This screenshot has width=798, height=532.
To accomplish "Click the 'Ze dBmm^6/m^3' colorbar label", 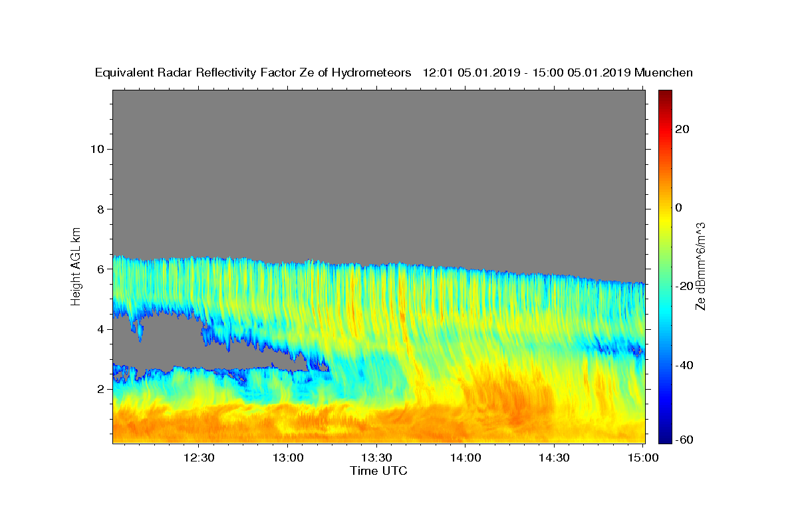I will pos(700,266).
